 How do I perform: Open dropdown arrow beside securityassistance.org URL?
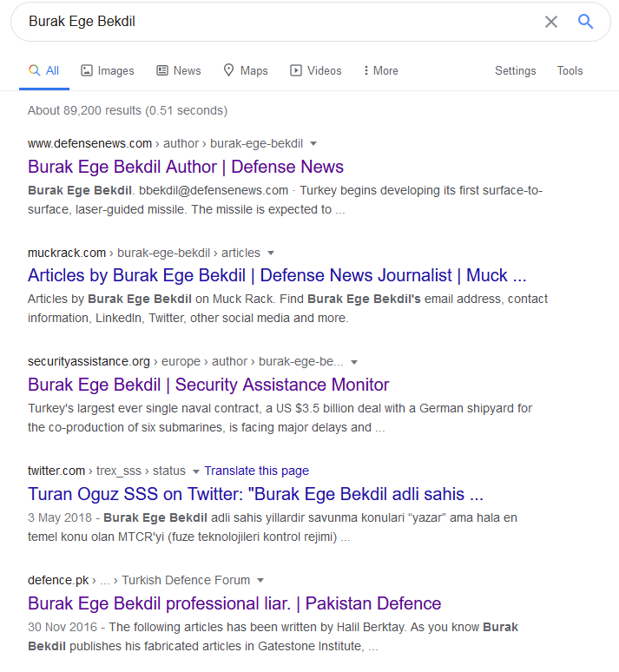tap(354, 362)
